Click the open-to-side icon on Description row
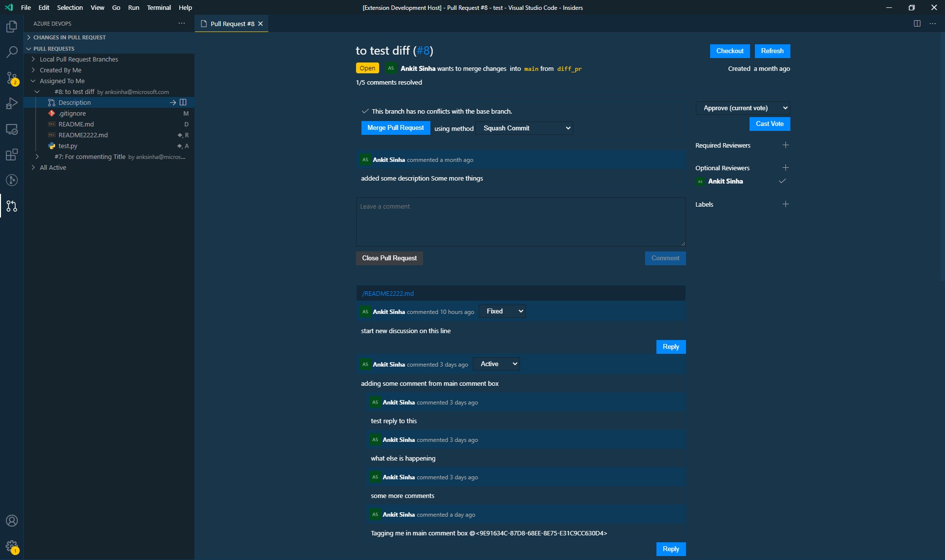Viewport: 945px width, 560px height. 183,102
